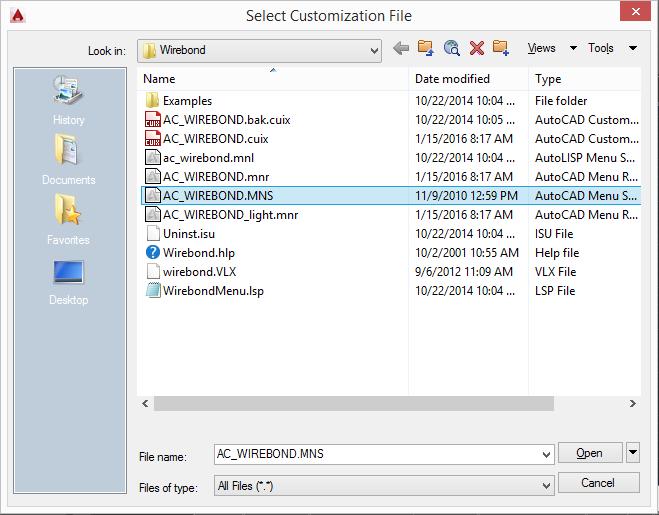Click the Cancel button

tap(598, 483)
